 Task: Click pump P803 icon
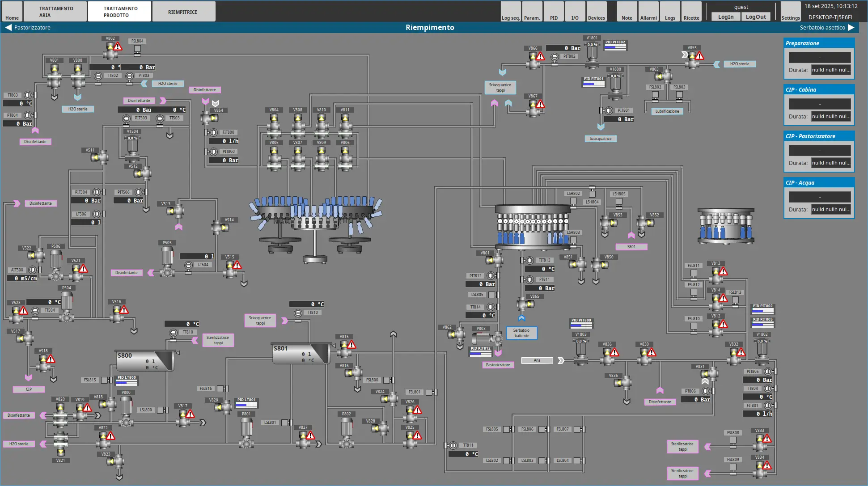pyautogui.click(x=487, y=338)
